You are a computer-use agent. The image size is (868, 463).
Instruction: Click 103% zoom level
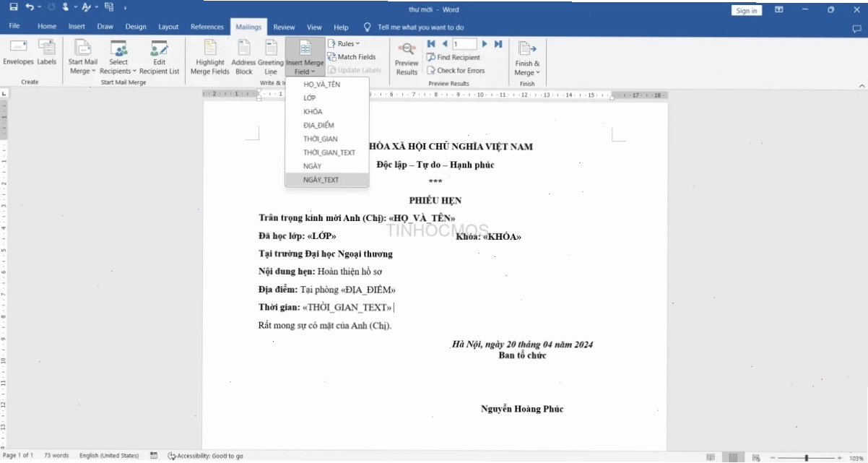(856, 457)
